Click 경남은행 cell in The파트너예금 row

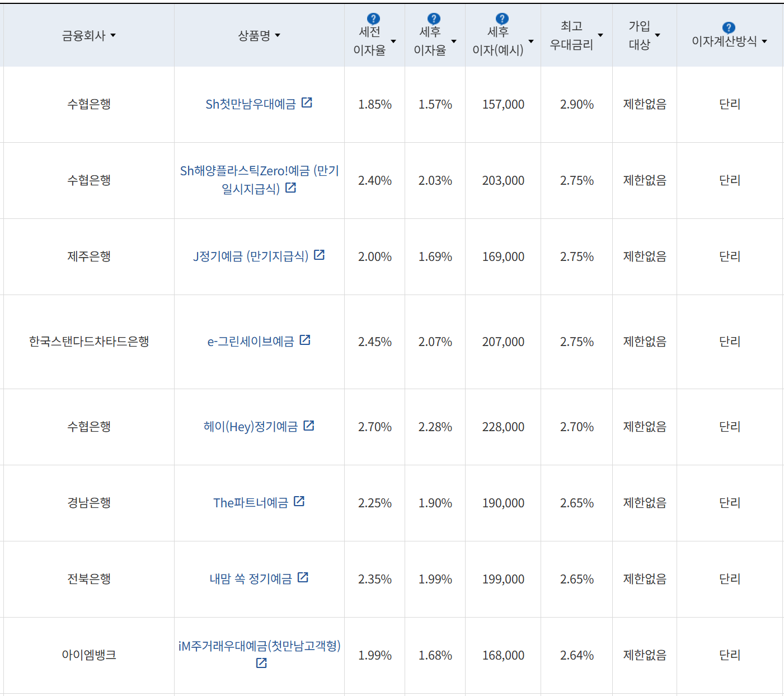87,502
